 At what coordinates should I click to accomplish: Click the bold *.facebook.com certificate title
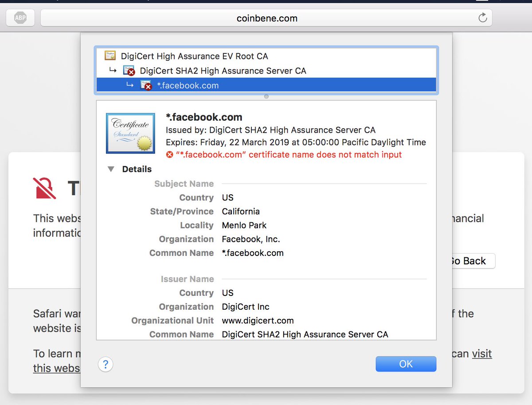[x=204, y=118]
